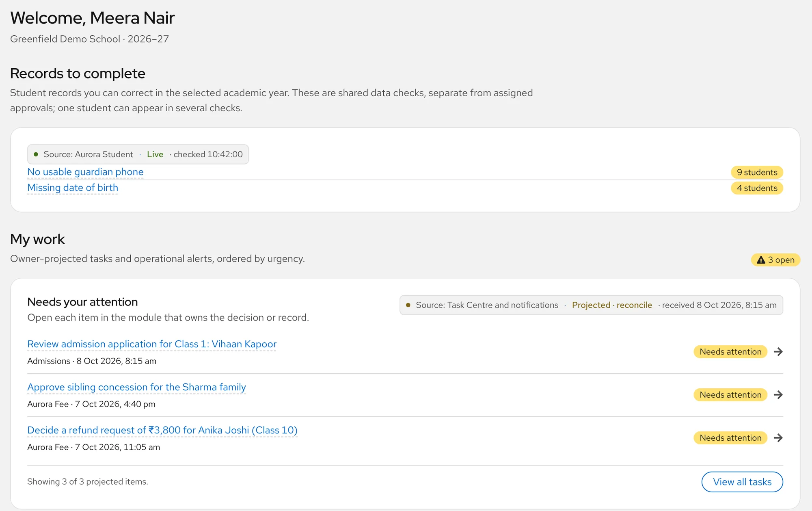Viewport: 812px width, 511px height.
Task: Click the warning icon in 3 open badge
Action: coord(761,260)
